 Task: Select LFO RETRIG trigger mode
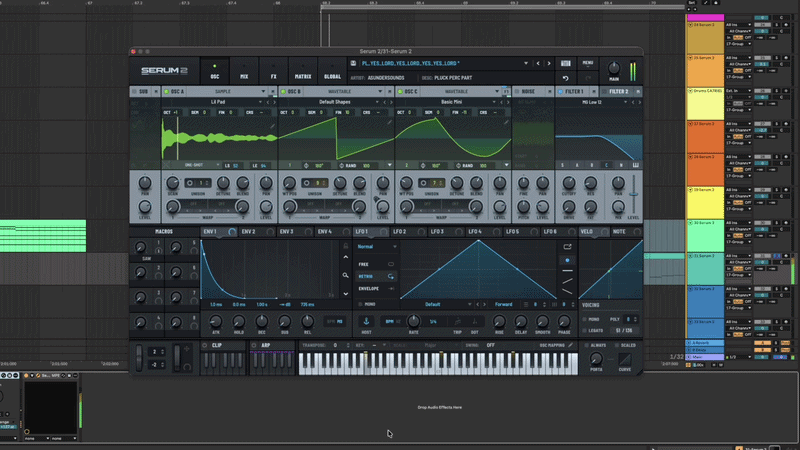click(x=376, y=277)
